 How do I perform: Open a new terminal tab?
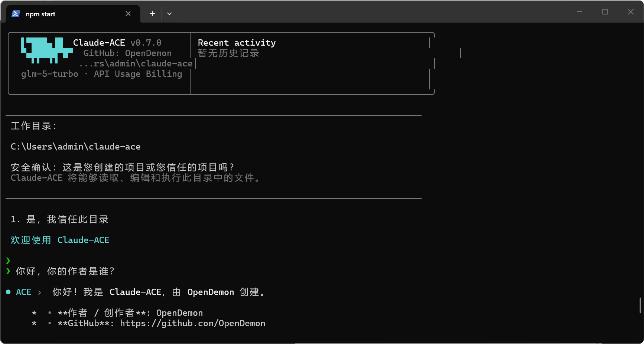(152, 14)
